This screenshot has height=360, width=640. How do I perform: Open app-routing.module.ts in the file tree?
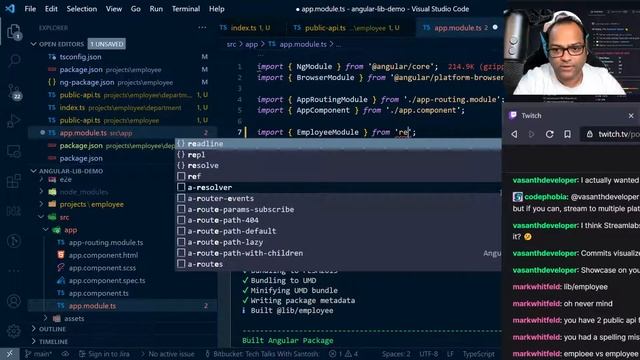coord(106,242)
